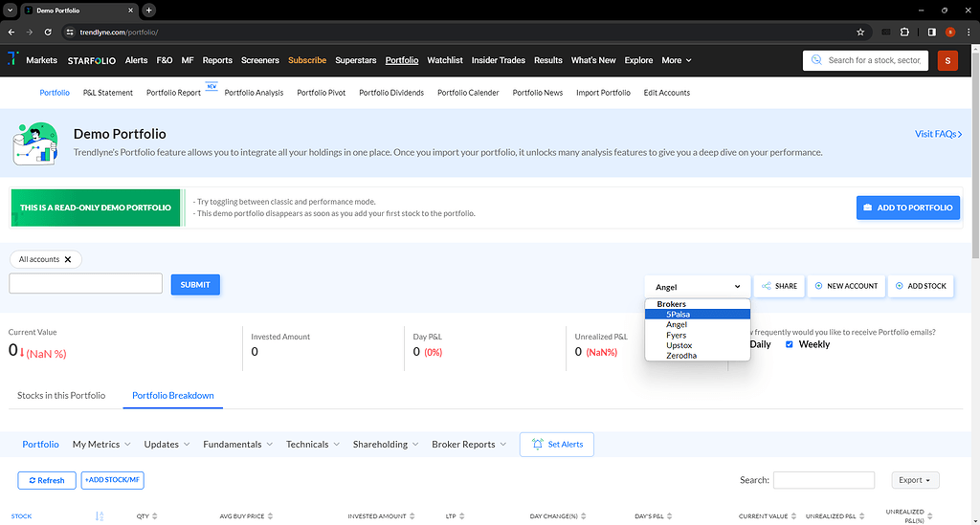Click the SHARE button

(779, 286)
